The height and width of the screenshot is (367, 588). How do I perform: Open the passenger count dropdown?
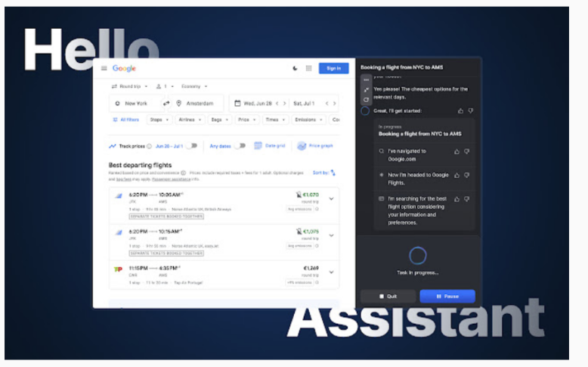(165, 86)
